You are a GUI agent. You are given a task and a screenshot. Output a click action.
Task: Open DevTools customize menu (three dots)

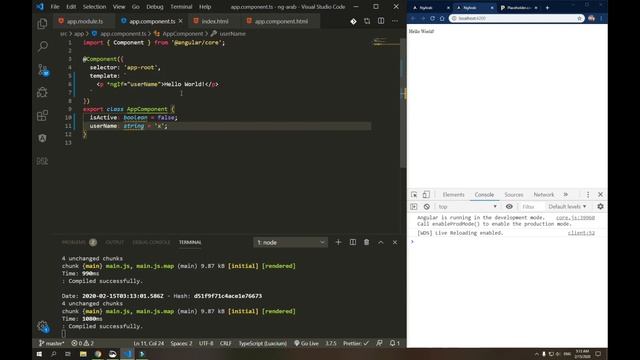[x=588, y=195]
